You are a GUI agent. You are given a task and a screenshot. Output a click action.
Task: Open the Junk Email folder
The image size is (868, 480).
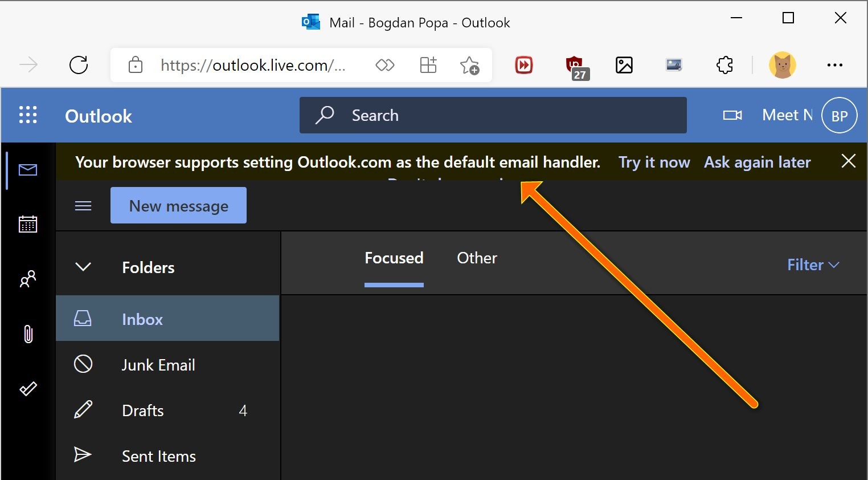tap(158, 365)
